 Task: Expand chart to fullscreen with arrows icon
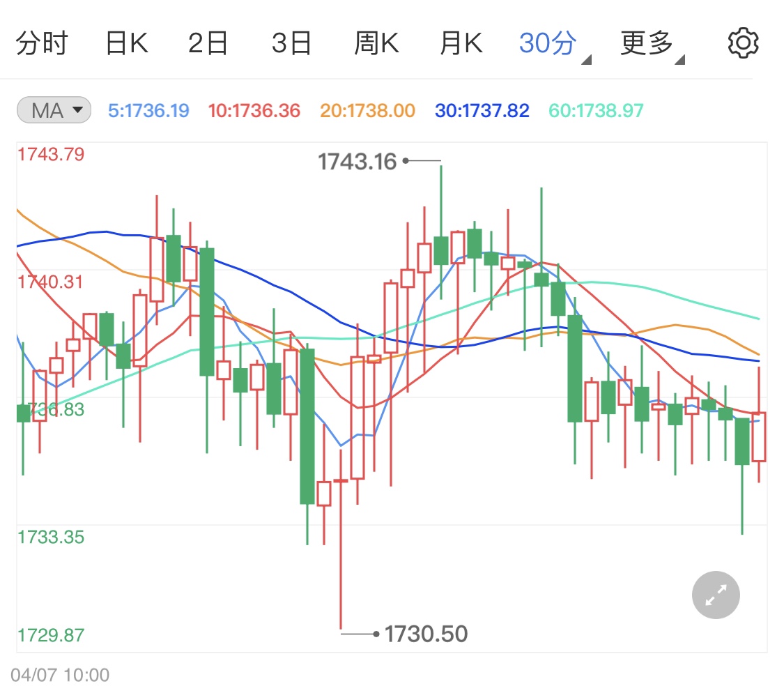[x=716, y=595]
